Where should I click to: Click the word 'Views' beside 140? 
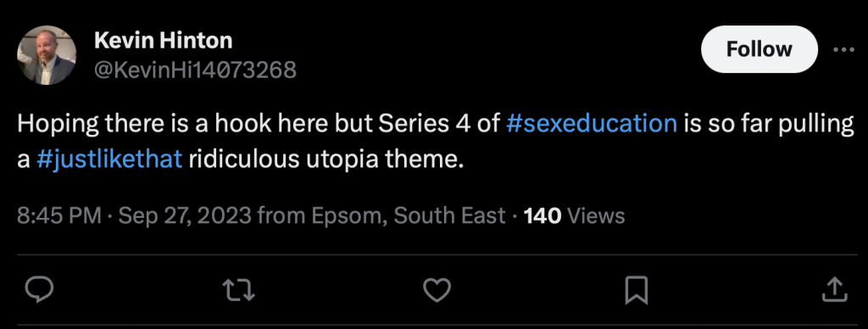tap(596, 215)
